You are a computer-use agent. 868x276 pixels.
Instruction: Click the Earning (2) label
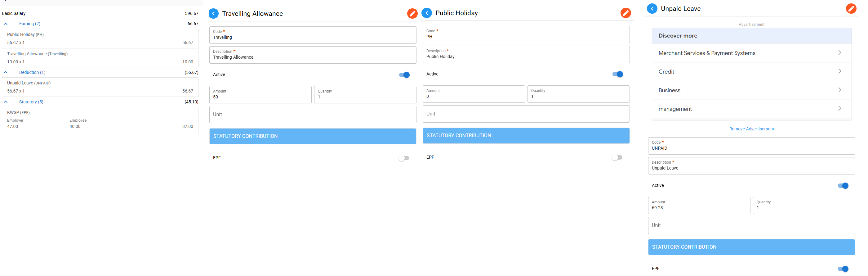(30, 24)
